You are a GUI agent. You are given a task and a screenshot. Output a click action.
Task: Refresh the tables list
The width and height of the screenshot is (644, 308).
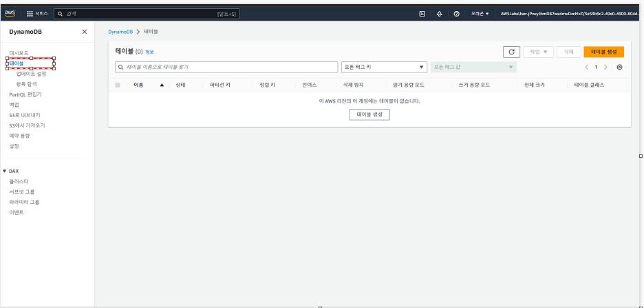coord(511,52)
